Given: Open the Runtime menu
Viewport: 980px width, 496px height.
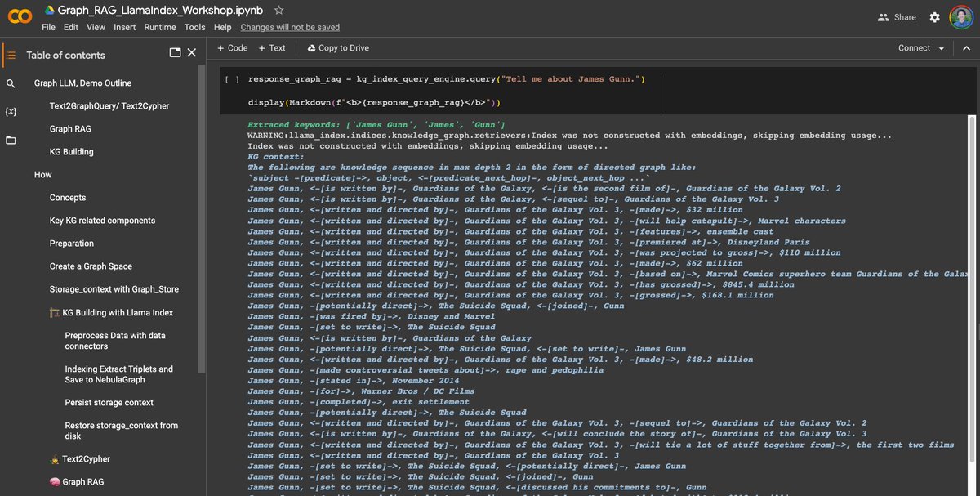Looking at the screenshot, I should point(160,27).
